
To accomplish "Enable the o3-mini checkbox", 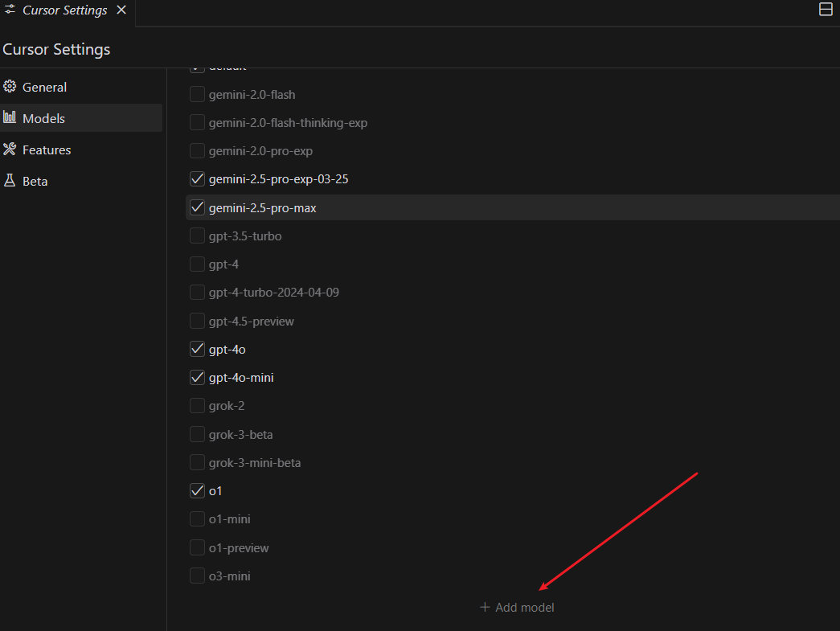I will tap(197, 576).
